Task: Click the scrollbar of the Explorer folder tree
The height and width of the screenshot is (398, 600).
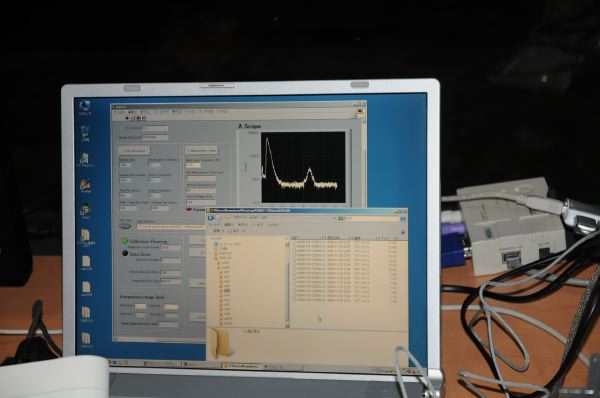Action: [x=287, y=282]
